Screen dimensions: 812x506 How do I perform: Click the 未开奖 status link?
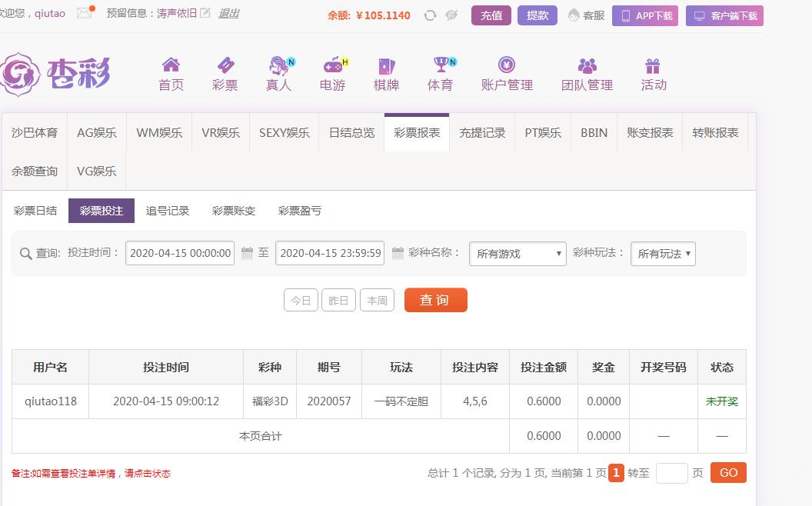pyautogui.click(x=721, y=401)
